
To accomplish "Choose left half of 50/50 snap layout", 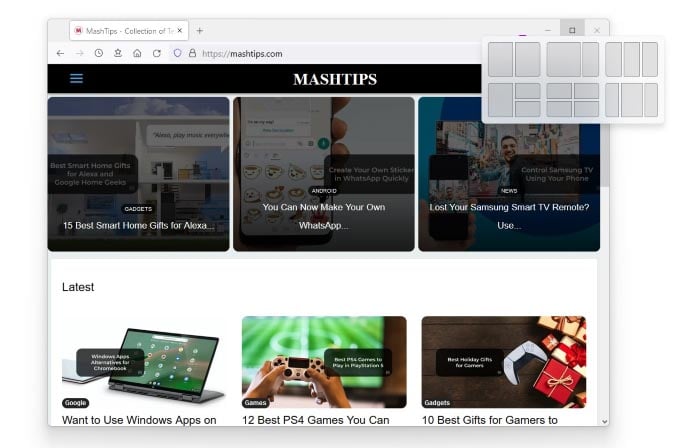I will click(x=500, y=59).
